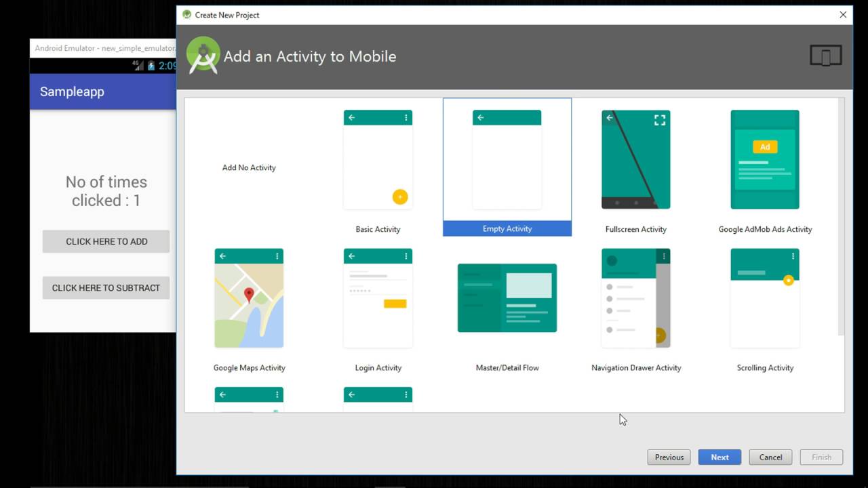Viewport: 868px width, 488px height.
Task: Cancel the Create New Project wizard
Action: click(770, 457)
